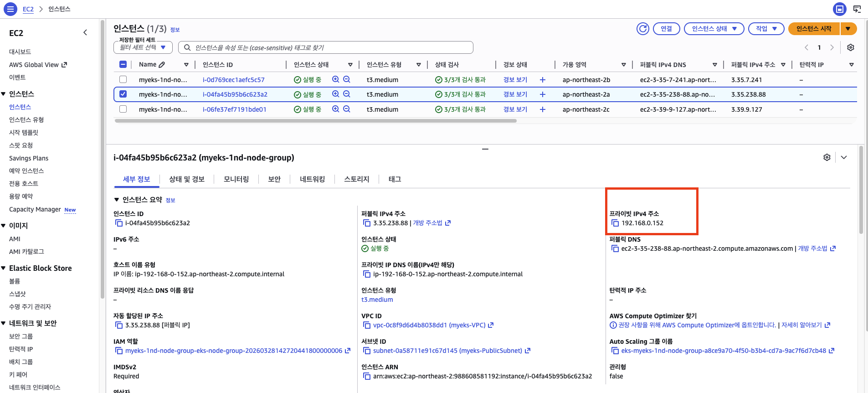Viewport: 868px width, 393px height.
Task: Click plus icon in first row alarm column
Action: coord(542,80)
